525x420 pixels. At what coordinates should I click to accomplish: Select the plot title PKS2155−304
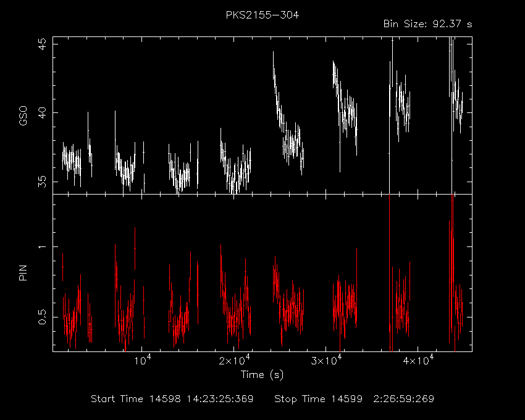pyautogui.click(x=262, y=15)
